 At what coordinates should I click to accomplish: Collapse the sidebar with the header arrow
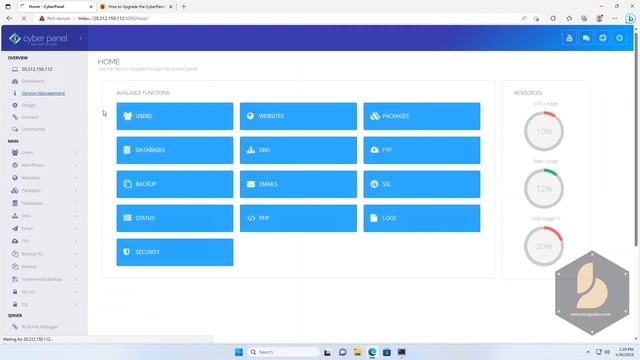[81, 38]
